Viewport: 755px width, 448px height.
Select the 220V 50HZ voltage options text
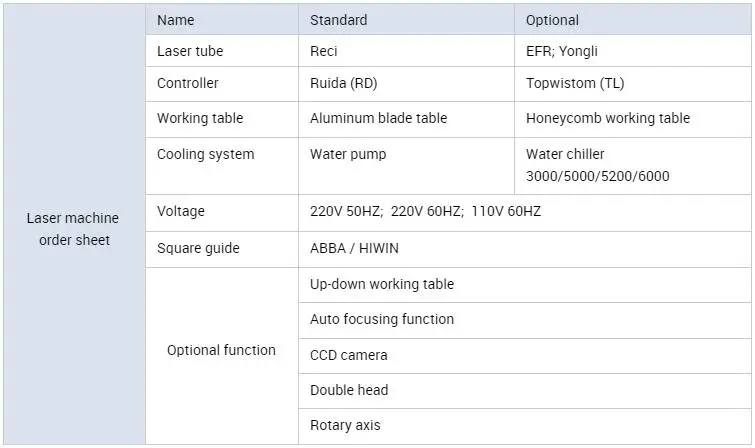(425, 212)
